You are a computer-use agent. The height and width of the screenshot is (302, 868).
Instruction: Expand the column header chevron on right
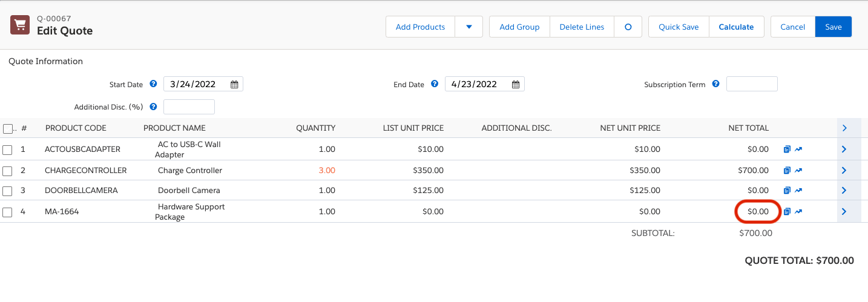[844, 128]
